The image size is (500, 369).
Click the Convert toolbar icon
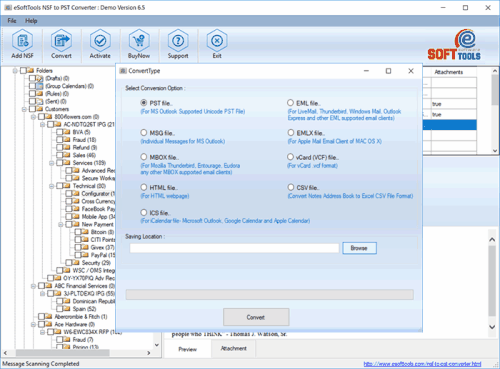point(61,41)
